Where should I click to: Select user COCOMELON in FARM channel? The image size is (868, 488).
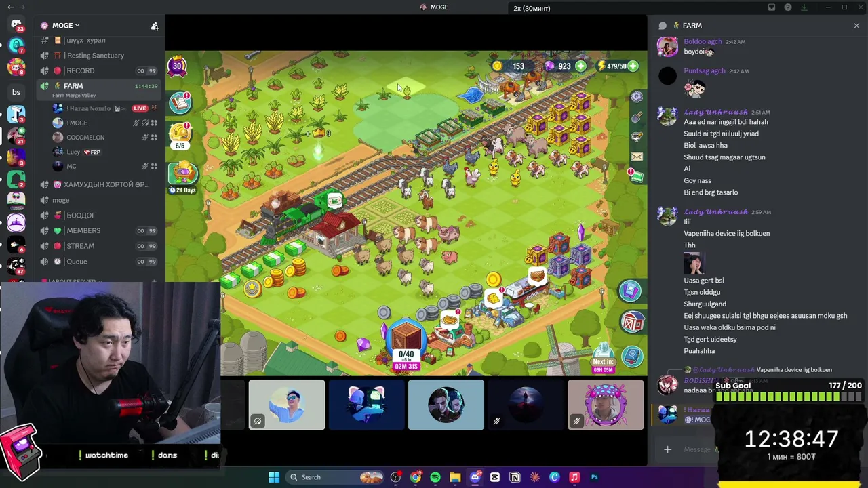(x=105, y=137)
